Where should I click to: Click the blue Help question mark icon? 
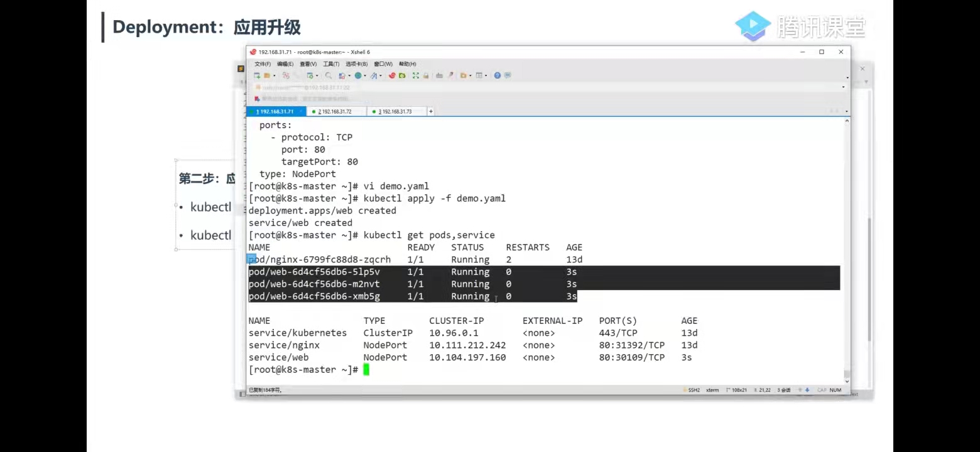[498, 75]
